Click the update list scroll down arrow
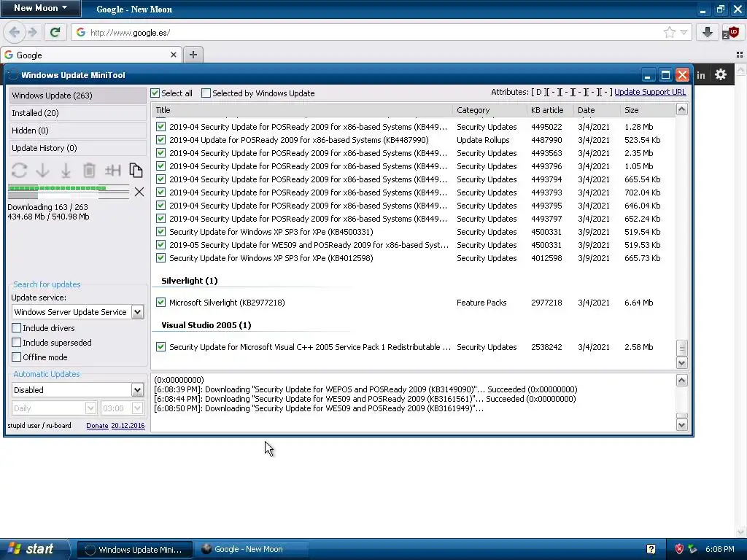This screenshot has width=747, height=560. (682, 363)
